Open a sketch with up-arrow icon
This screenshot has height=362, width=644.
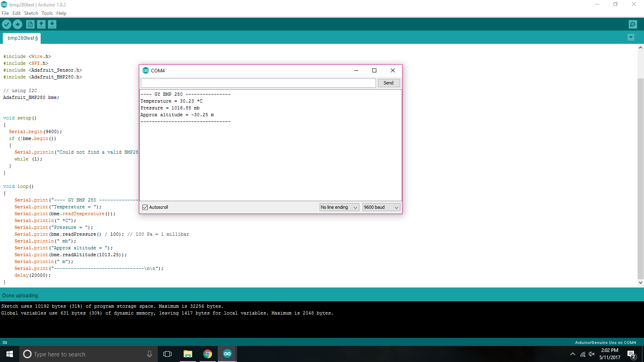click(41, 25)
